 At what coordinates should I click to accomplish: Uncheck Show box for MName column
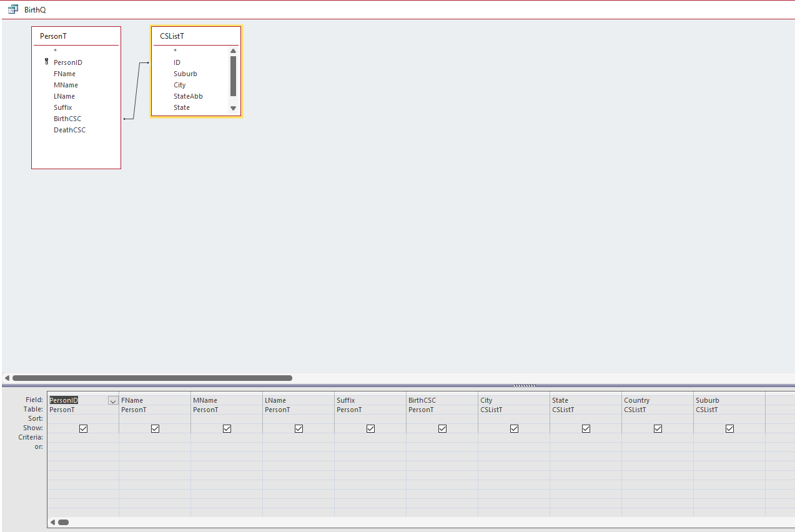[227, 428]
